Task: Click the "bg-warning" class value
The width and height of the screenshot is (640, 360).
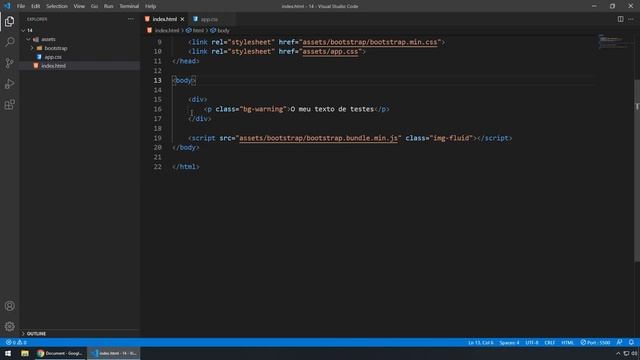Action: (x=263, y=109)
